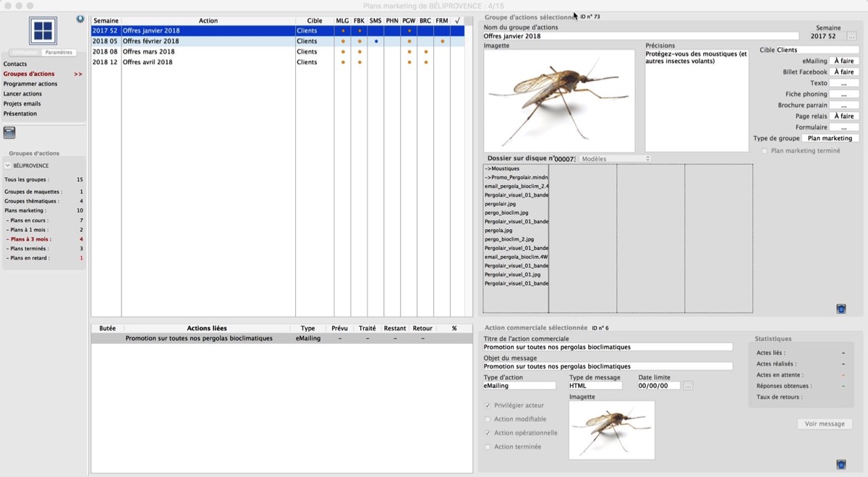Select the Offres mars 2018 row
Screen dimensions: 868x477
[148, 52]
